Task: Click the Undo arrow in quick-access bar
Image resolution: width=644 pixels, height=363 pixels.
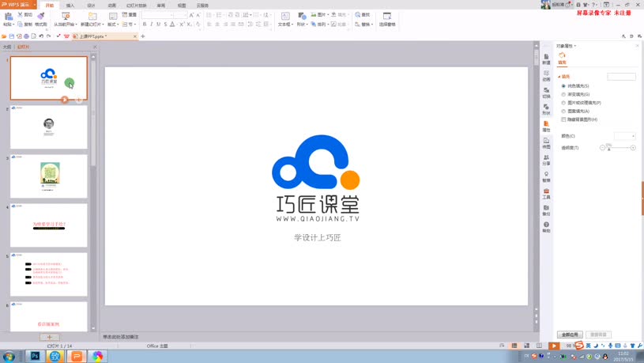Action: click(x=41, y=36)
